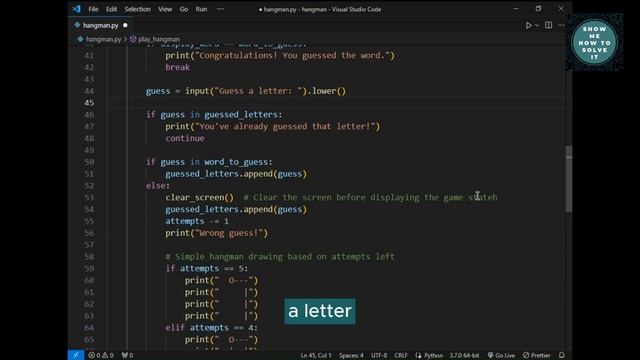Choose the 3.7.0 64-bit interpreter
This screenshot has height=360, width=640.
(x=464, y=356)
